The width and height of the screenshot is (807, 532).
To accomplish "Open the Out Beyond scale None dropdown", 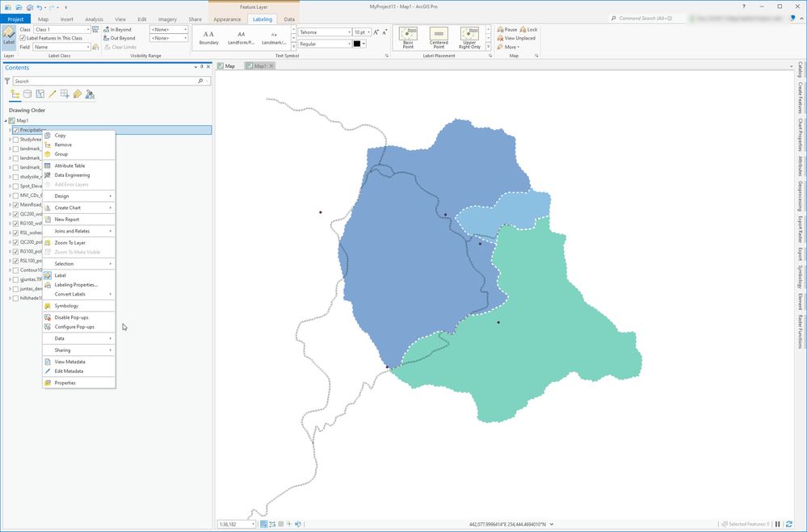I will (185, 38).
